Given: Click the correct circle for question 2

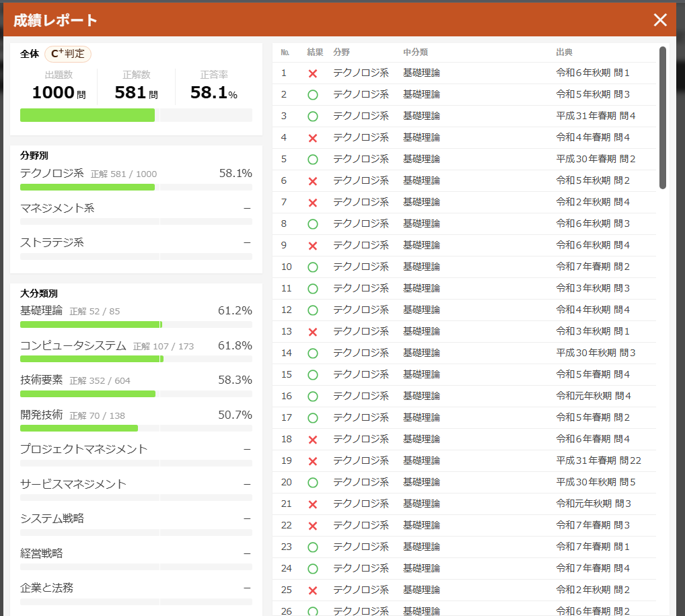Looking at the screenshot, I should coord(313,95).
